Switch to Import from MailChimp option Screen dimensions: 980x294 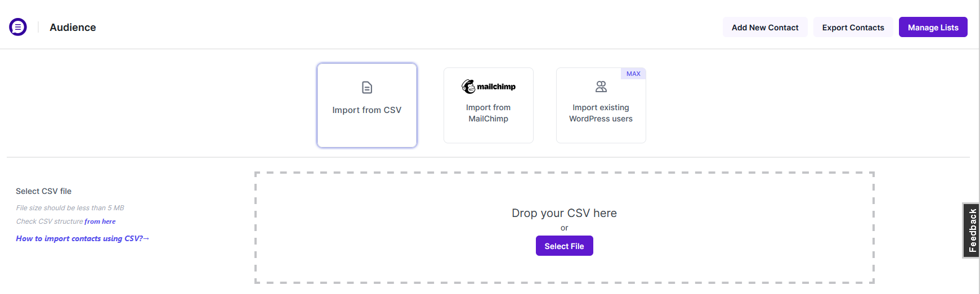coord(489,113)
